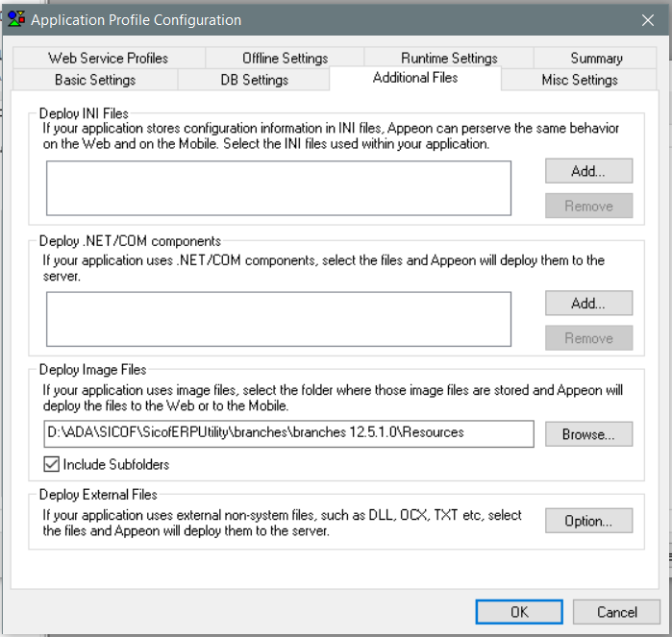Open the Misc Settings tab

tap(580, 80)
